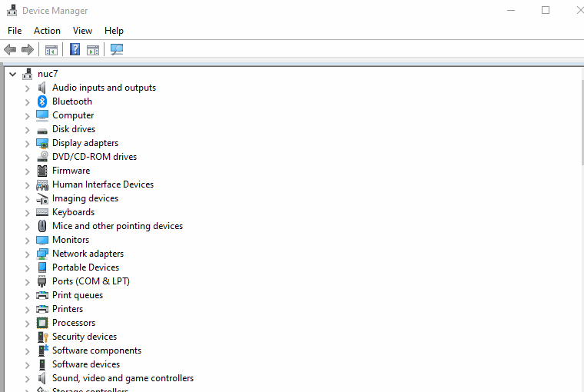The image size is (584, 392).
Task: Select the Security devices icon
Action: tap(43, 337)
